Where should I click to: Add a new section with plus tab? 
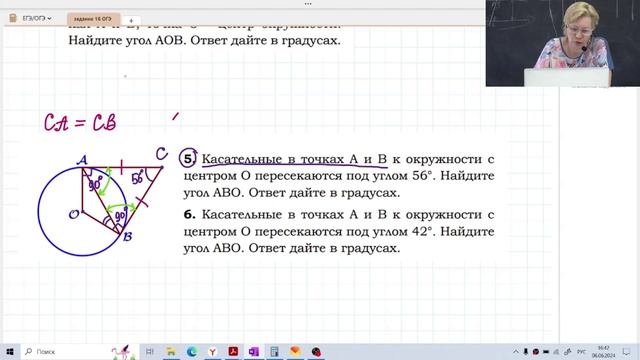[131, 20]
